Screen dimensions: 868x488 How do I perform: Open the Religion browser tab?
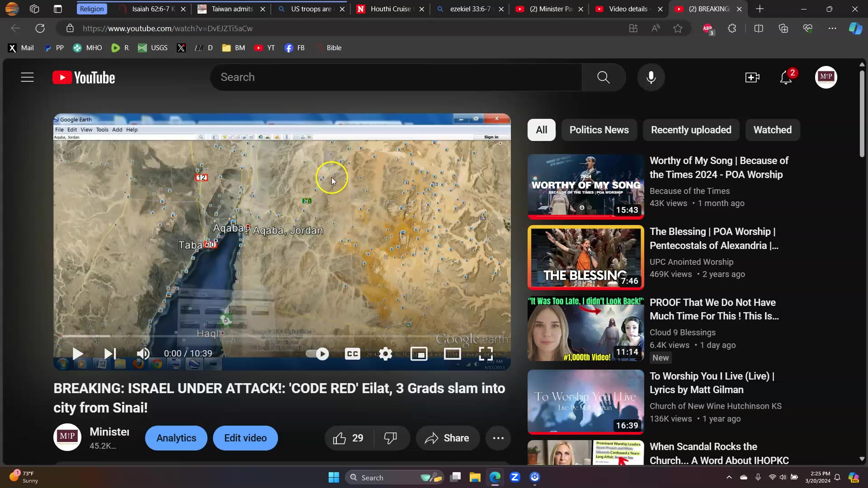[91, 8]
